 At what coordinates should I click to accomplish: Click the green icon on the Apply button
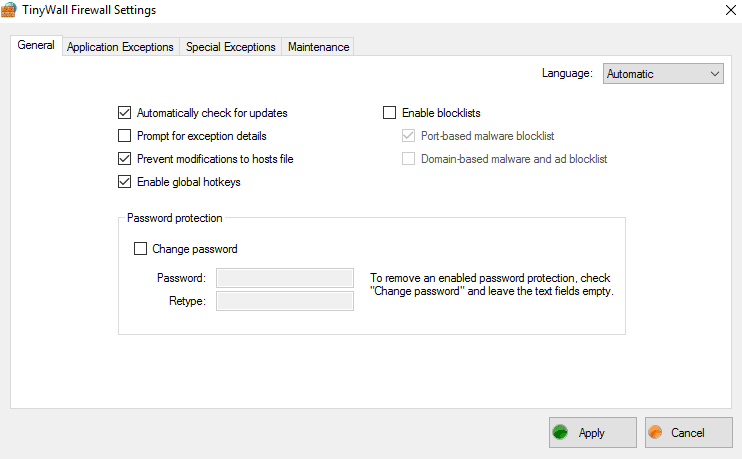pyautogui.click(x=561, y=432)
